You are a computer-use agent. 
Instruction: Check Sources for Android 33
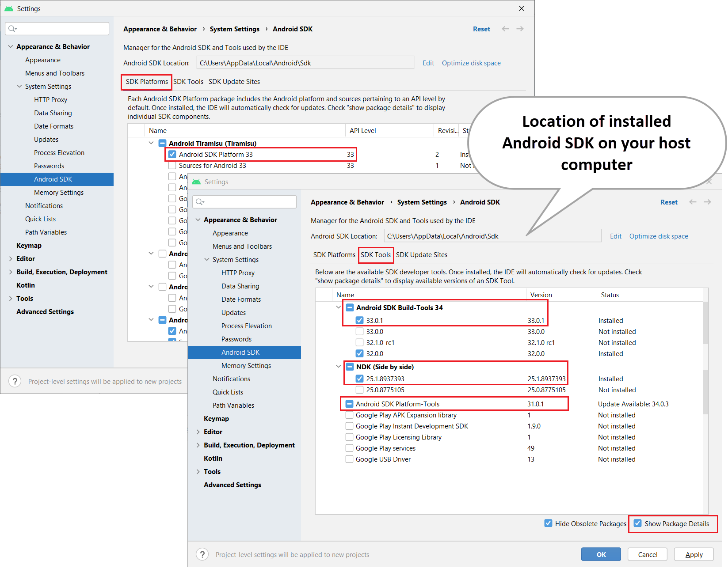pyautogui.click(x=172, y=165)
